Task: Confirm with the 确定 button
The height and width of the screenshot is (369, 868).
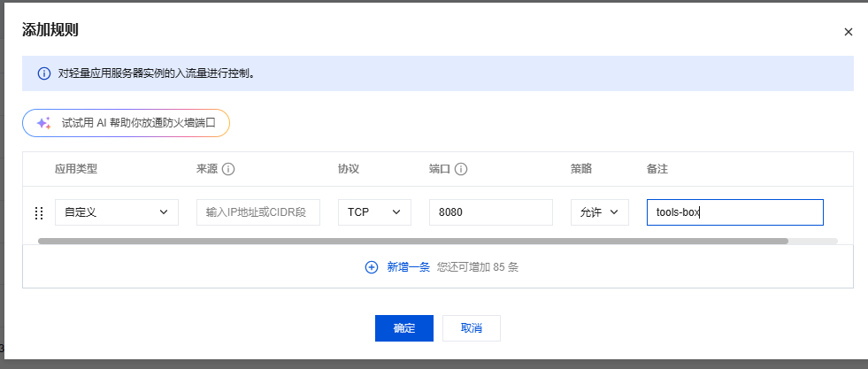Action: (x=403, y=327)
